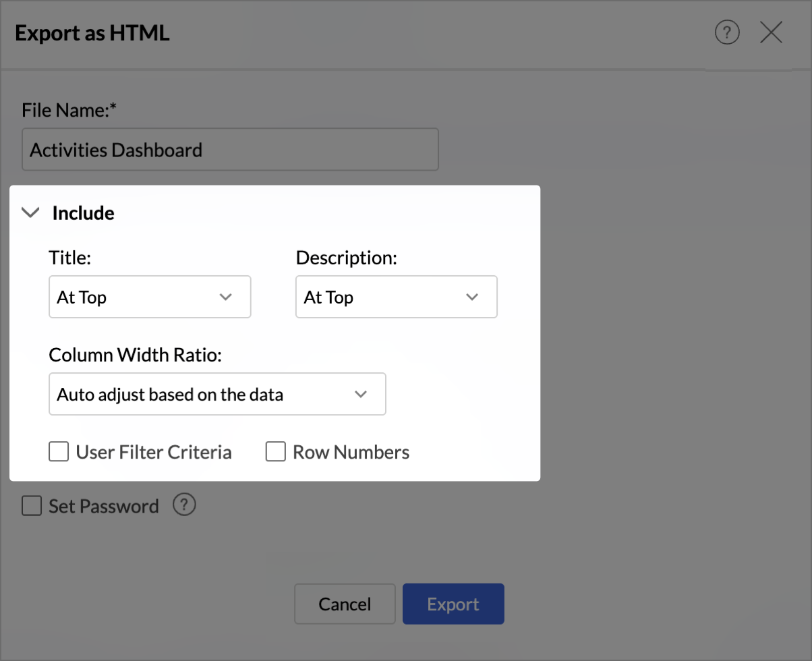Click the blue Export button

coord(453,604)
